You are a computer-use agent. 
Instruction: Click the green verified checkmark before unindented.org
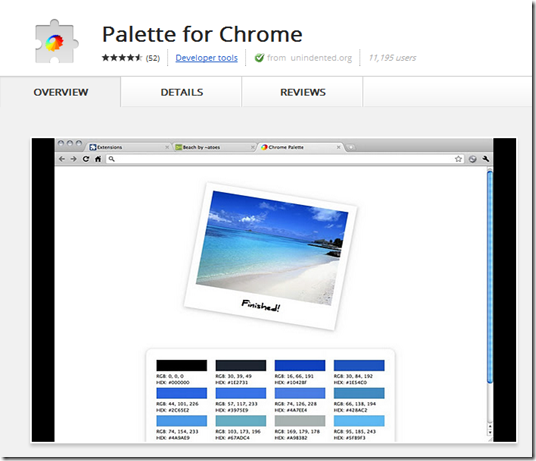[259, 58]
